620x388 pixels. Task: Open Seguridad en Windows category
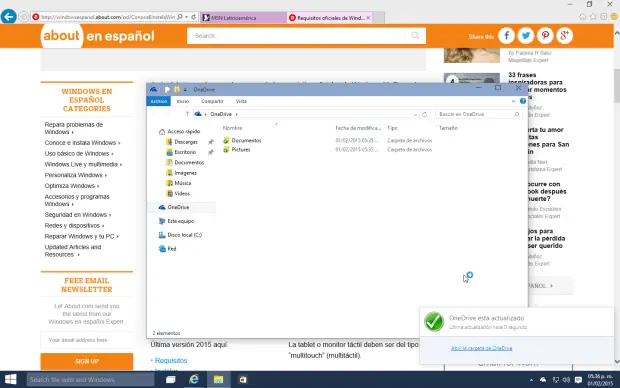pos(78,215)
